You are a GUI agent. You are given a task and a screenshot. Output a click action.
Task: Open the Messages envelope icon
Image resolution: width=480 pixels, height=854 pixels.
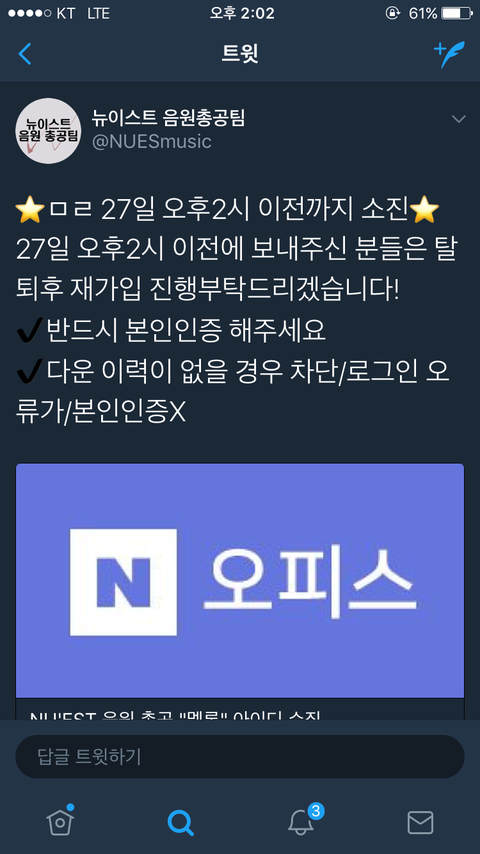point(420,822)
